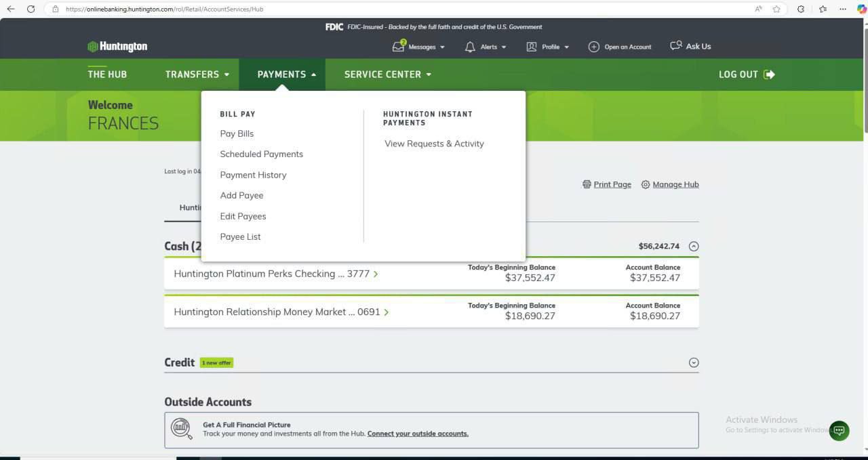
Task: Expand the Service Center menu
Action: [388, 75]
